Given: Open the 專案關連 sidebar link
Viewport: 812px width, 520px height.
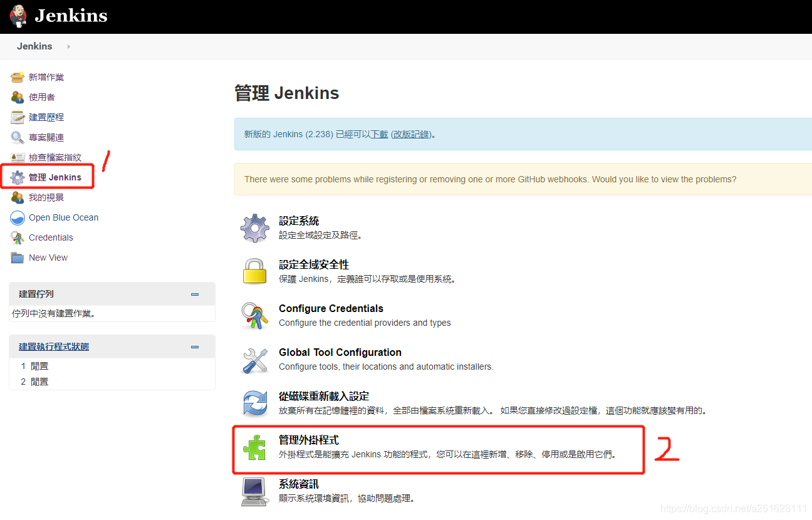Looking at the screenshot, I should (x=46, y=137).
